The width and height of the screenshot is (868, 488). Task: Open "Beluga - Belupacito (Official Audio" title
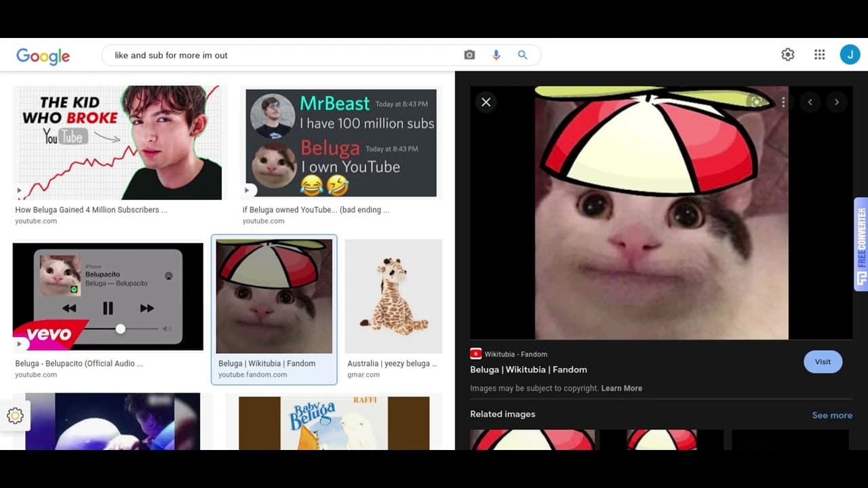pos(79,364)
